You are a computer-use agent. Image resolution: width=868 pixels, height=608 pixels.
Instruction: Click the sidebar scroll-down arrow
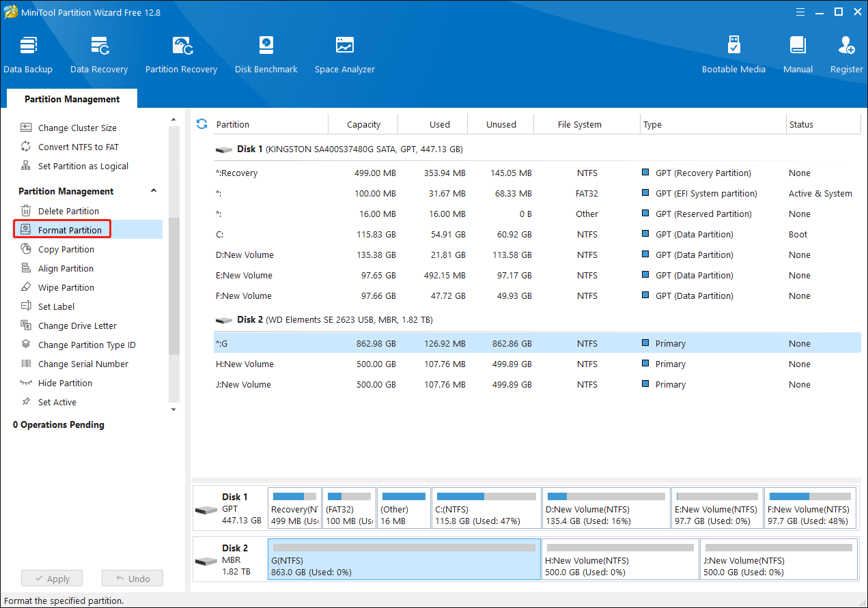[173, 409]
